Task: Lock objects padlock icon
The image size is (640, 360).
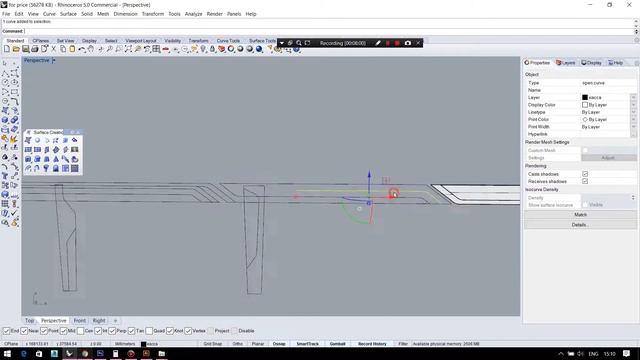Action: pyautogui.click(x=212, y=49)
